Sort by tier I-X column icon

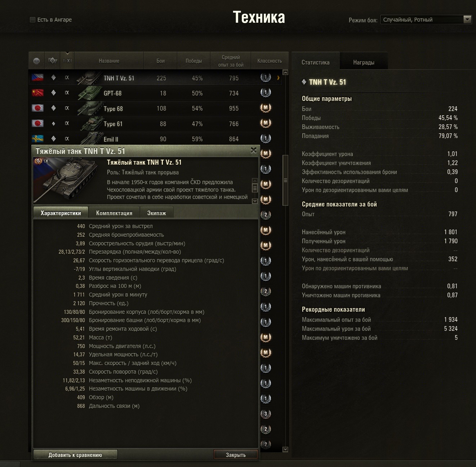67,61
